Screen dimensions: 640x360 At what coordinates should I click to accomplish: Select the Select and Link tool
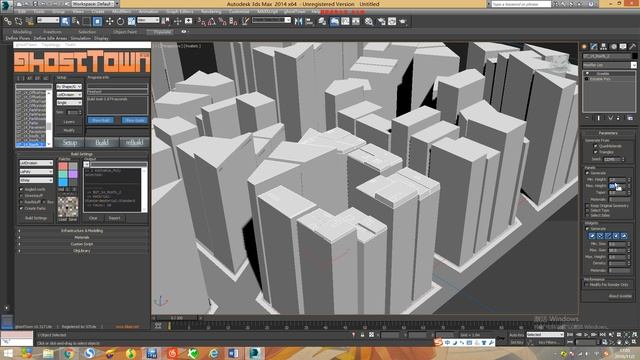[x=8, y=21]
